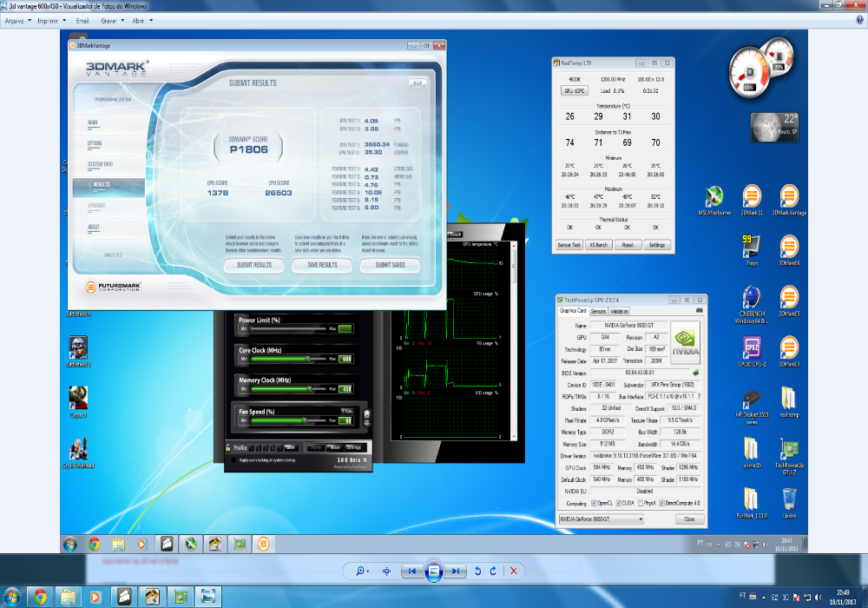Open GPU selector dropdown in GPU-Z
Viewport: 868px width, 608px height.
click(x=602, y=519)
